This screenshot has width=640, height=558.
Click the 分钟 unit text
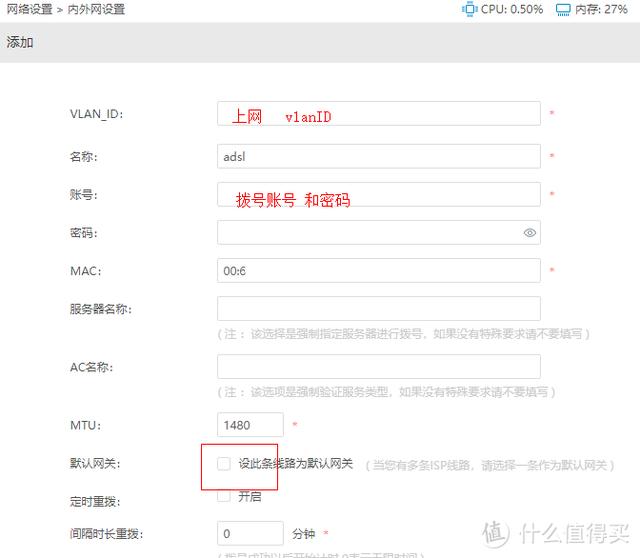[303, 534]
